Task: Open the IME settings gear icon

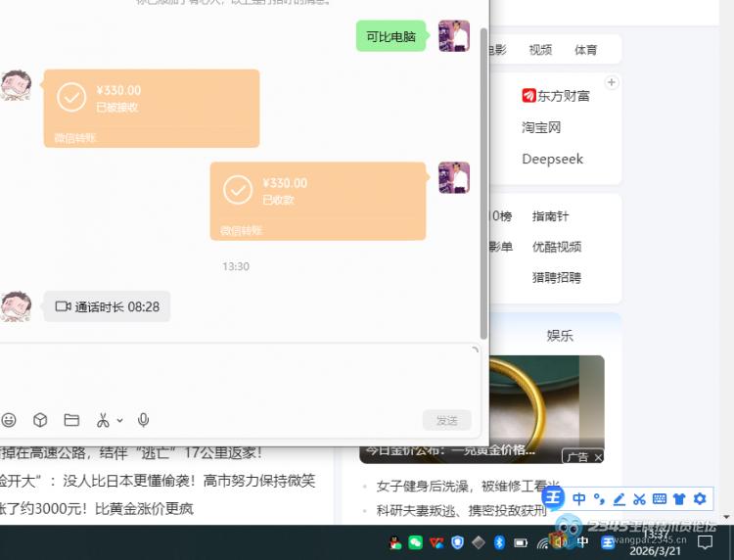Action: click(700, 498)
